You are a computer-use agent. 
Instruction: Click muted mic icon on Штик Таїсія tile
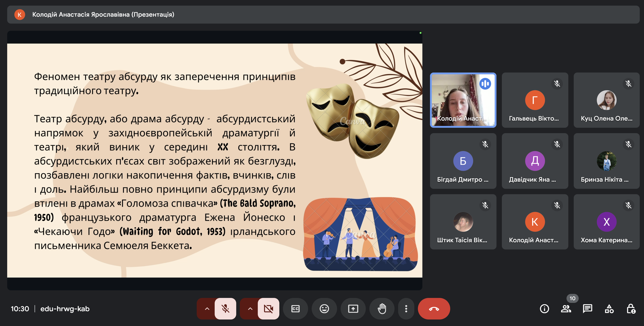pyautogui.click(x=485, y=205)
